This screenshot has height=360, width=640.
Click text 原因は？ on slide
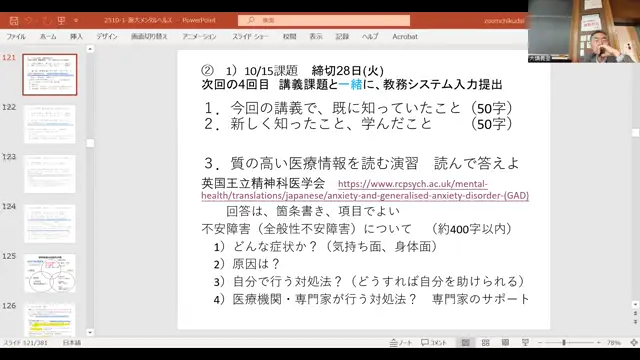click(x=256, y=264)
